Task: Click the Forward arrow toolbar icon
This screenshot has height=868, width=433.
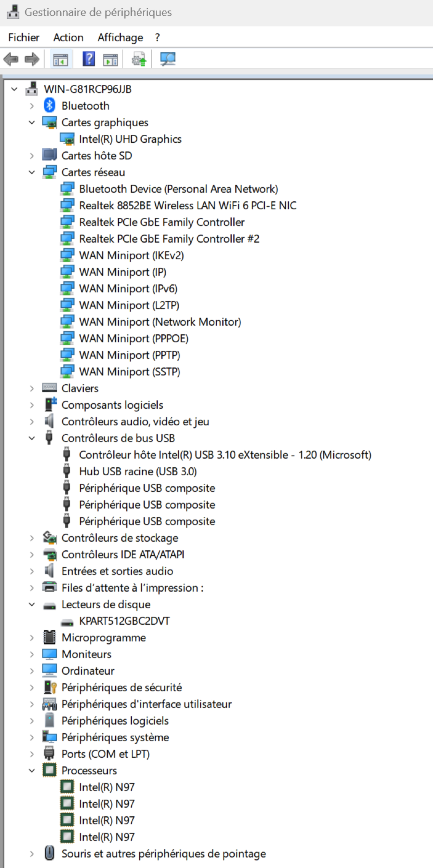Action: [x=32, y=59]
